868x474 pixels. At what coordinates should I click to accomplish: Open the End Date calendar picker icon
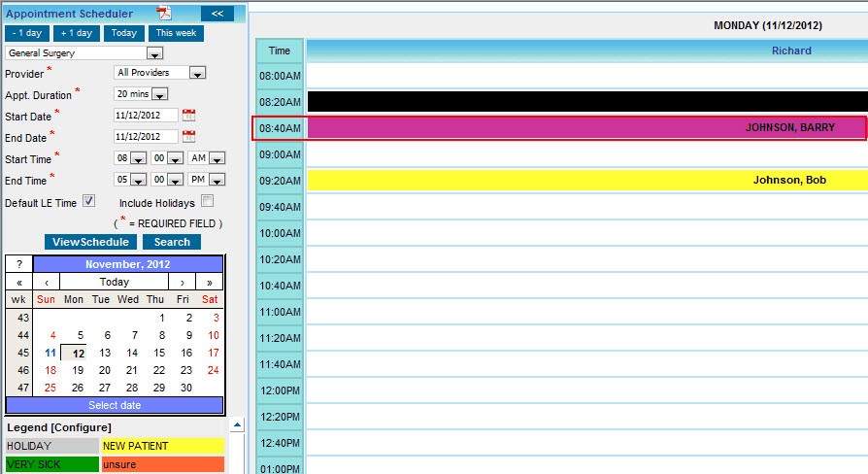pyautogui.click(x=188, y=137)
